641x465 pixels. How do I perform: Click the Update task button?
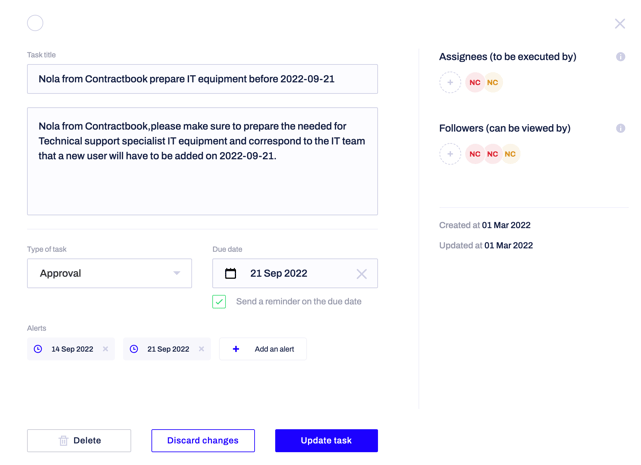[326, 440]
